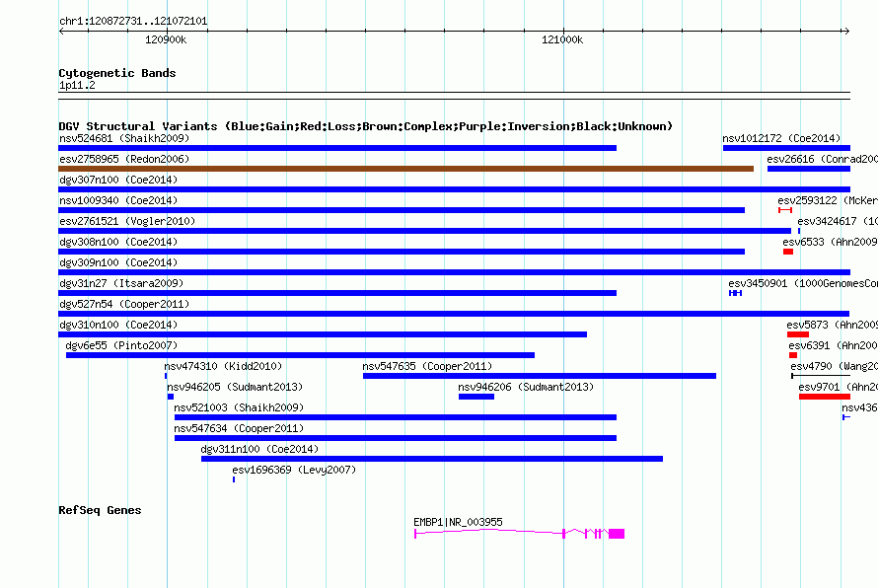Click the nsv524681 (Shaikh2009) variant label

pos(124,138)
